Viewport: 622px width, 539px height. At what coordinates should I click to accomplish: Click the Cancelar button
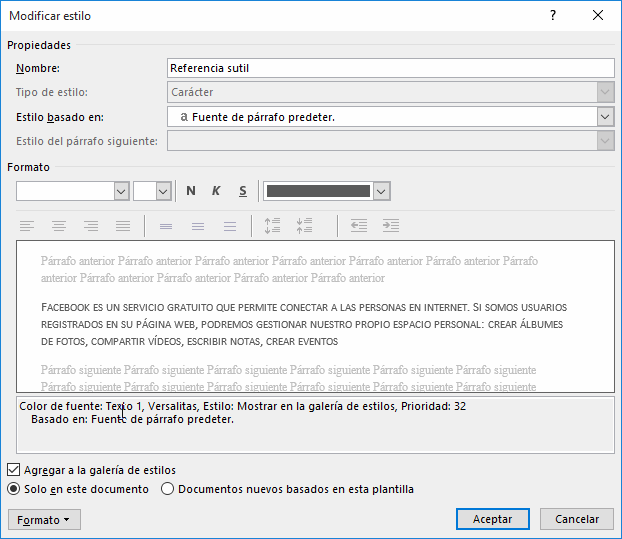(x=577, y=520)
